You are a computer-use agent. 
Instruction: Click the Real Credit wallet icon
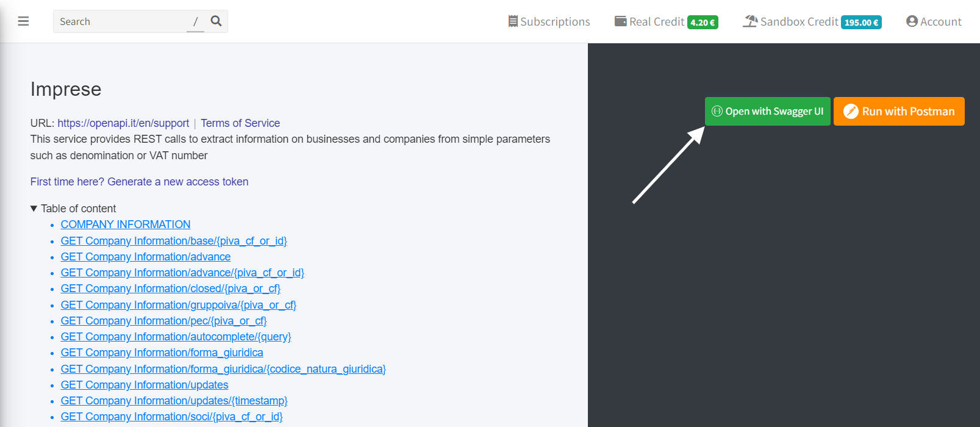pyautogui.click(x=620, y=21)
